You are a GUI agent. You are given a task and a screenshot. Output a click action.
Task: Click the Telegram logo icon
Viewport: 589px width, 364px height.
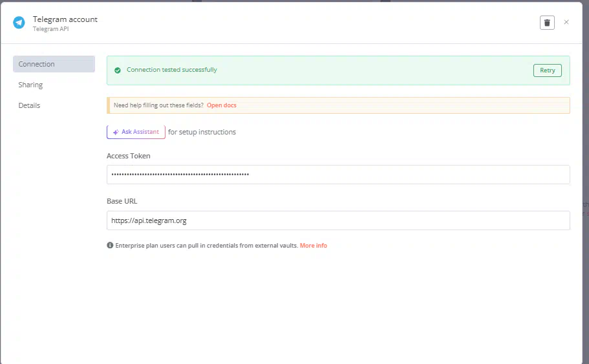19,23
